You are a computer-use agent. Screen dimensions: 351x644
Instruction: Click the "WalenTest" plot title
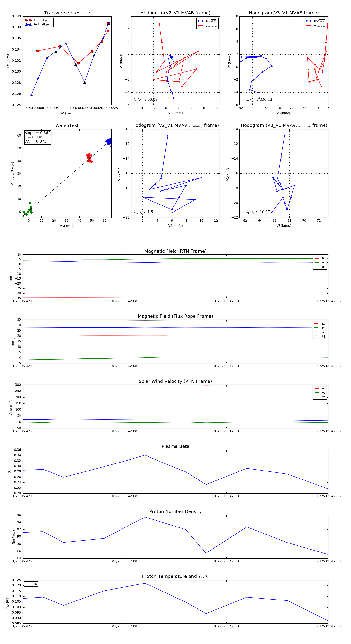[67, 125]
